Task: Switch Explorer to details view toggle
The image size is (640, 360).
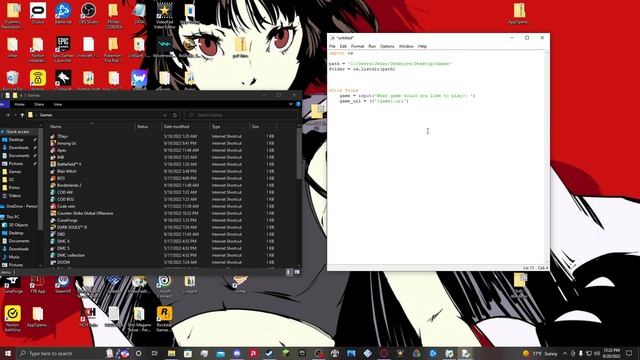Action: point(289,272)
